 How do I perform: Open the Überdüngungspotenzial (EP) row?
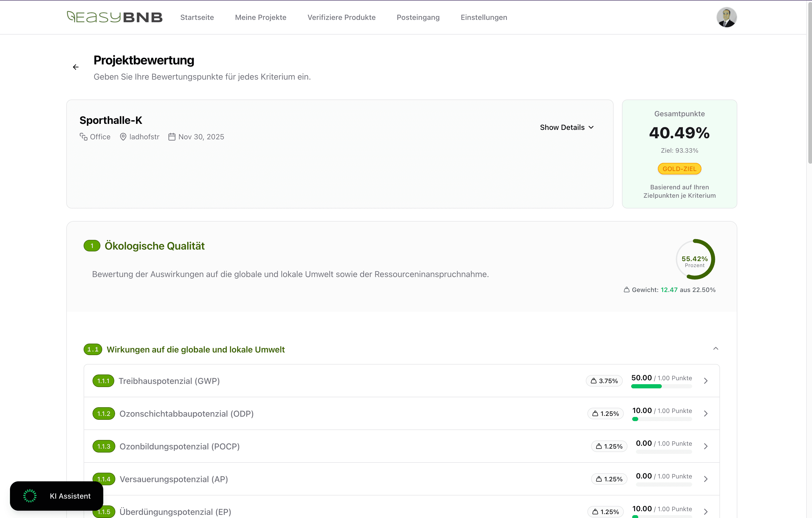401,507
